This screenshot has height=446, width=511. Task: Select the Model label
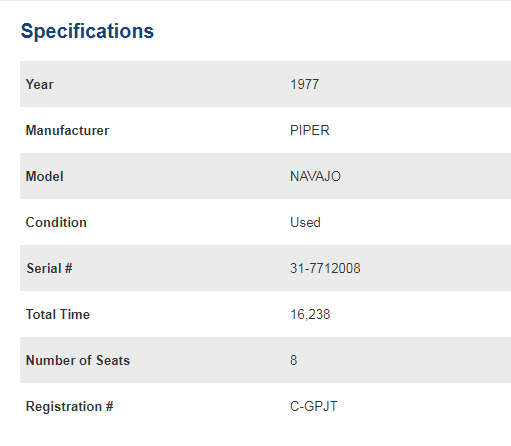(x=45, y=176)
